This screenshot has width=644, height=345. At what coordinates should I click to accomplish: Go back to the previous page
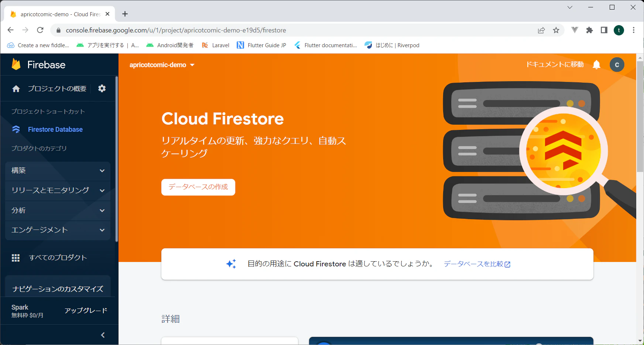click(11, 30)
